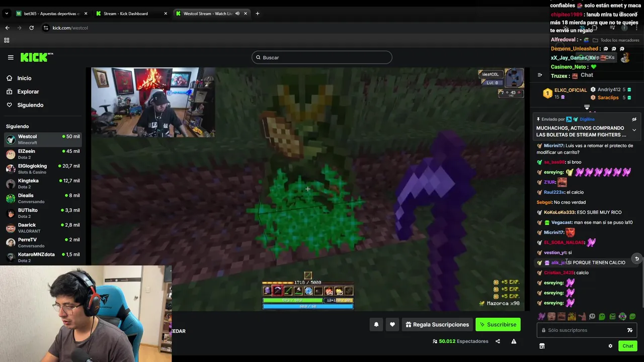644x362 pixels.
Task: Open the ElGlogloking channel
Action: pyautogui.click(x=43, y=169)
